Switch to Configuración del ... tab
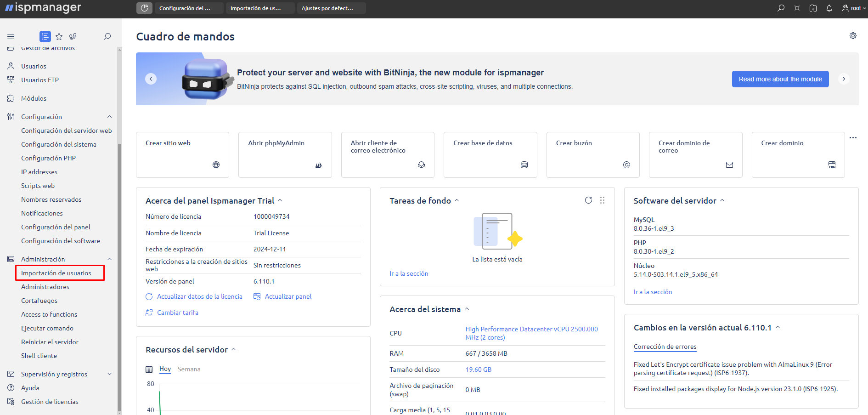 (189, 8)
